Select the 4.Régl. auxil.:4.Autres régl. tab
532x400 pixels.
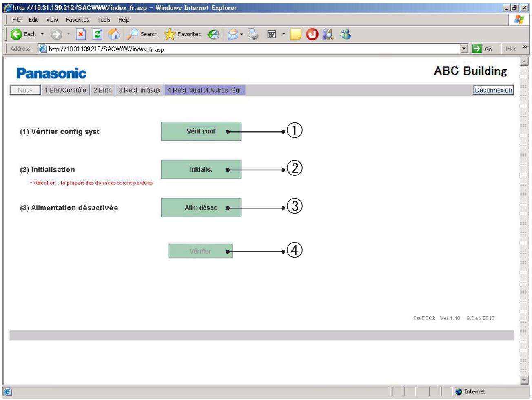point(205,90)
